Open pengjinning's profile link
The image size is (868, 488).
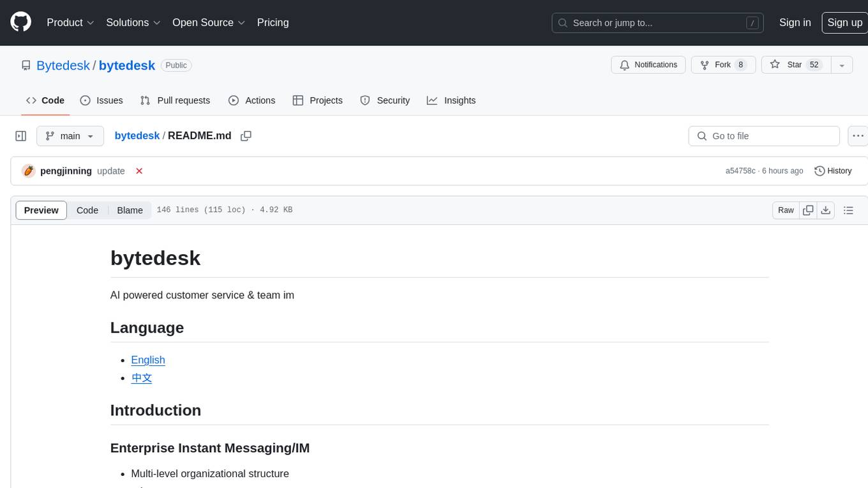pyautogui.click(x=66, y=171)
